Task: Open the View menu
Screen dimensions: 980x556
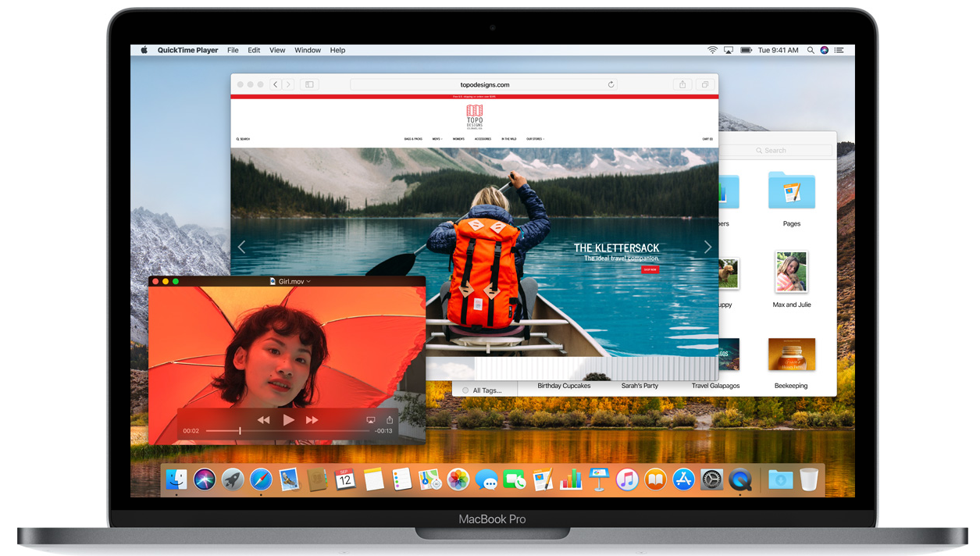Action: [277, 50]
